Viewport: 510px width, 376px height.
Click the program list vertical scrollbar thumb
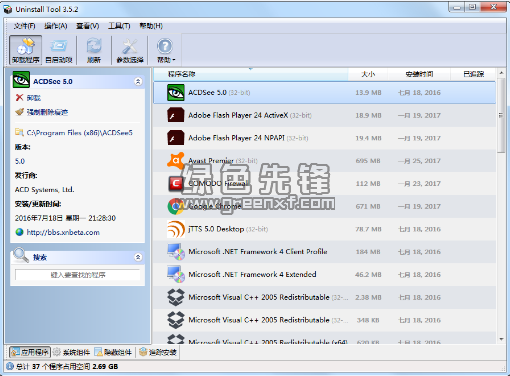coord(501,115)
